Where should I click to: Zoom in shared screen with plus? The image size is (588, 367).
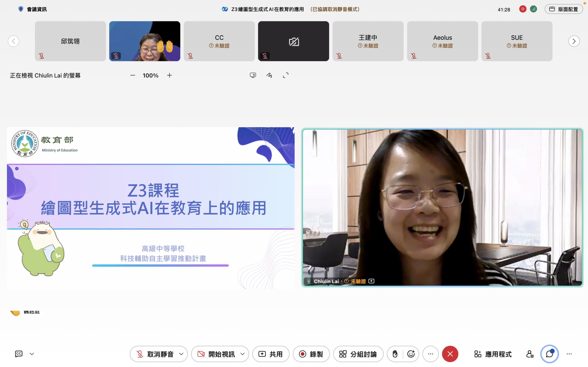click(169, 75)
